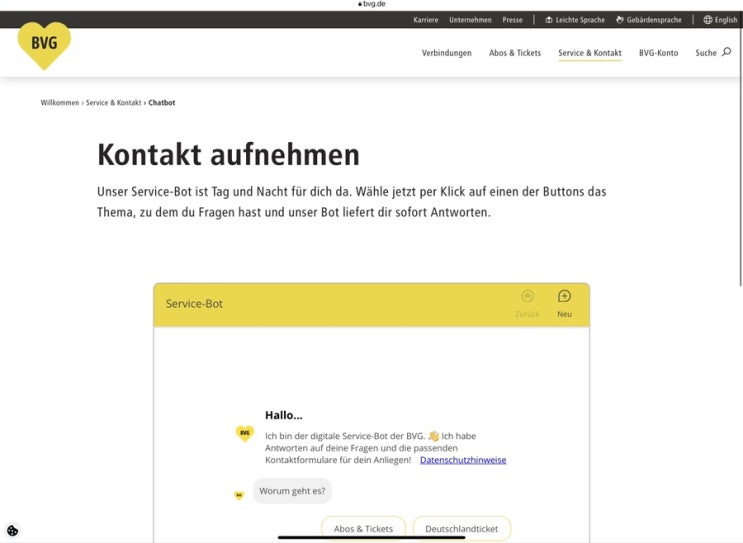Click the globe icon next to English
The width and height of the screenshot is (743, 543).
707,20
